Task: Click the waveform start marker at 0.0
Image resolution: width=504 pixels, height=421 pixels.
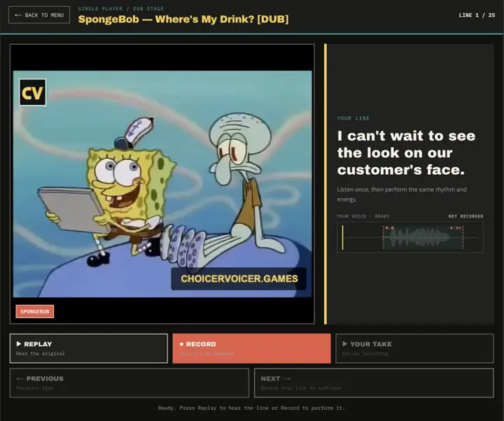Action: [x=384, y=237]
